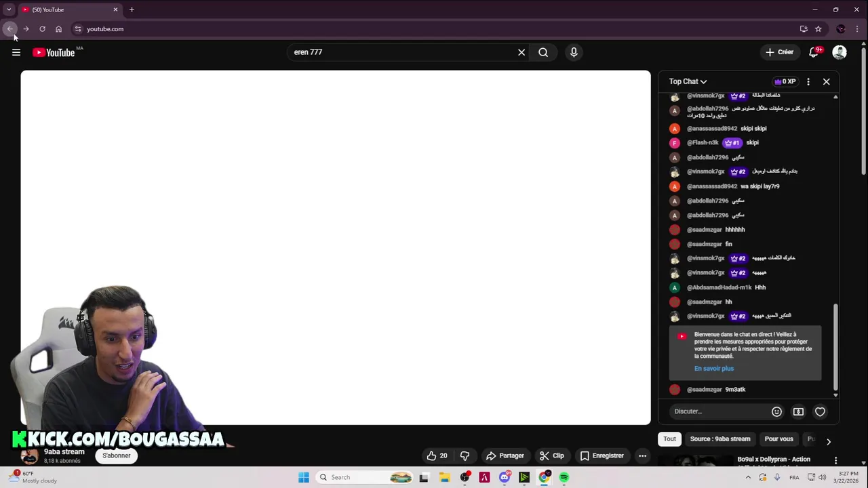Open the Chrome profile avatar
This screenshot has height=488, width=868.
click(x=841, y=29)
